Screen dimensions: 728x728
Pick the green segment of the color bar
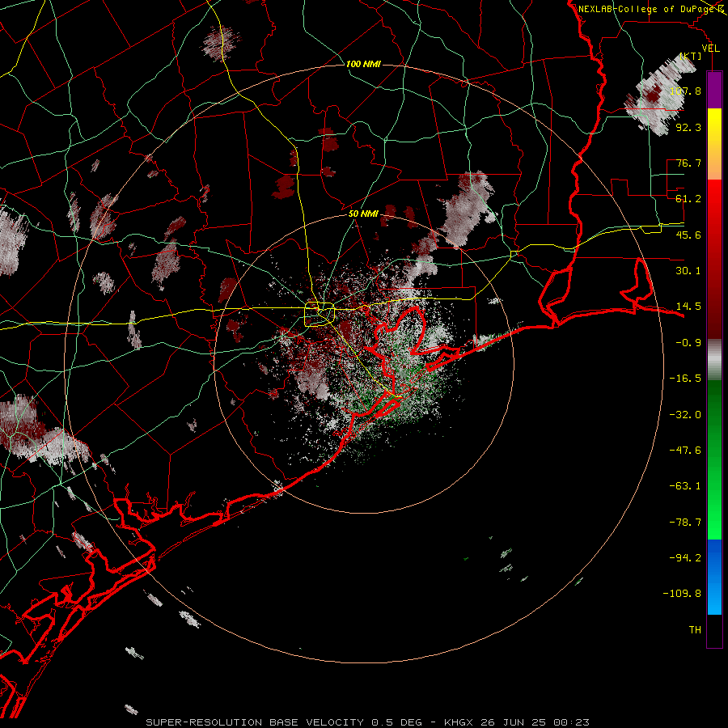(714, 459)
